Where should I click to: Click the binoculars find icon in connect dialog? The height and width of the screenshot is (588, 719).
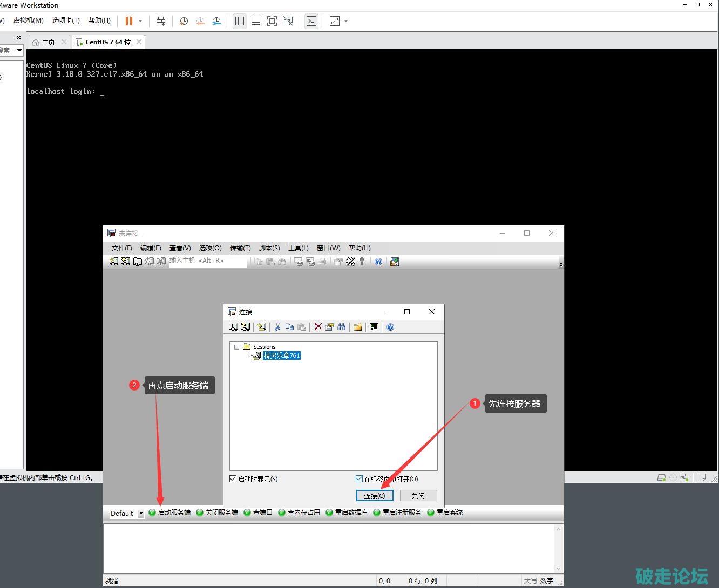point(342,327)
